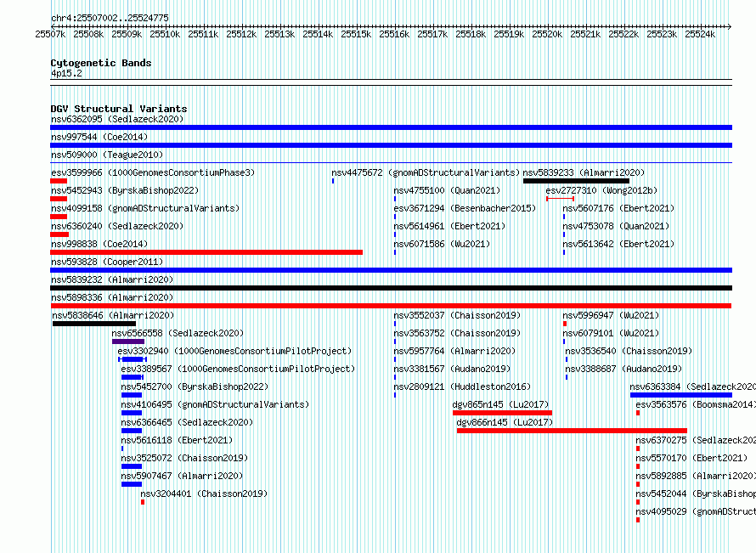The width and height of the screenshot is (756, 553).
Task: Click the nsv4106495 (gnomADStructuralVariants) label
Action: click(x=215, y=404)
